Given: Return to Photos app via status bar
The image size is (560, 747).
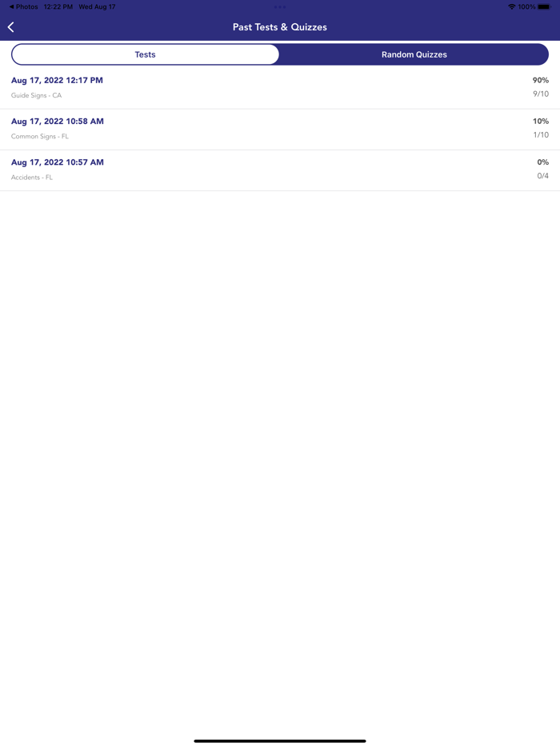Looking at the screenshot, I should point(23,6).
